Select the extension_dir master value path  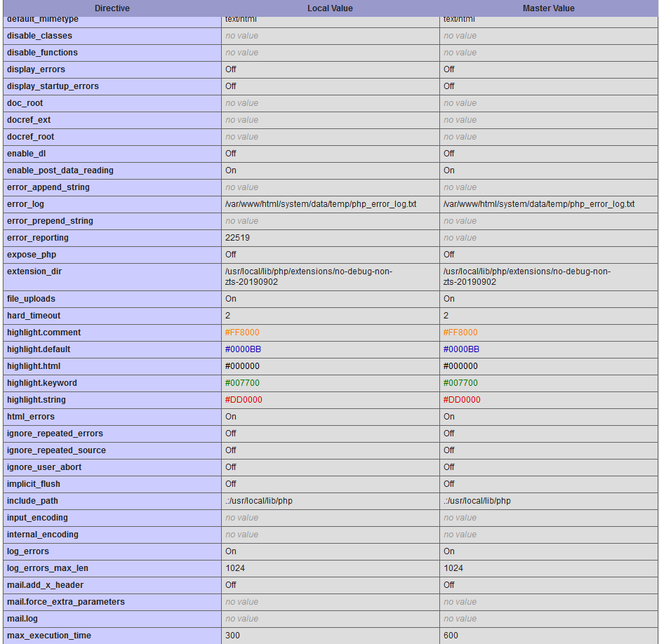pyautogui.click(x=527, y=276)
